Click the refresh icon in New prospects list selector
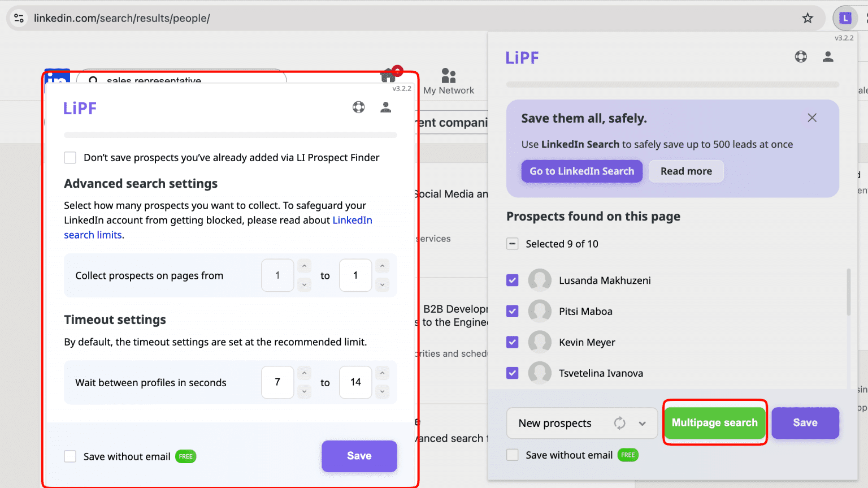Viewport: 868px width, 488px height. click(x=619, y=423)
